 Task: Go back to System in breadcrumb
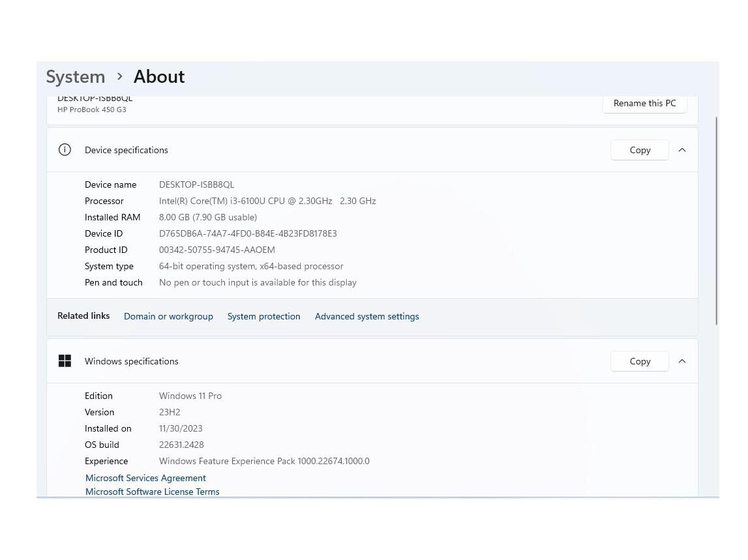(76, 77)
